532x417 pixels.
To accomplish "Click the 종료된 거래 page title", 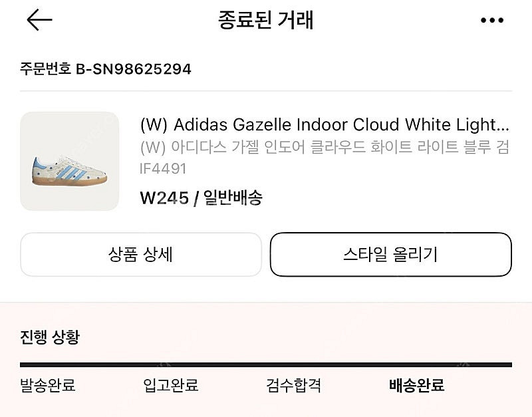I will (x=265, y=20).
